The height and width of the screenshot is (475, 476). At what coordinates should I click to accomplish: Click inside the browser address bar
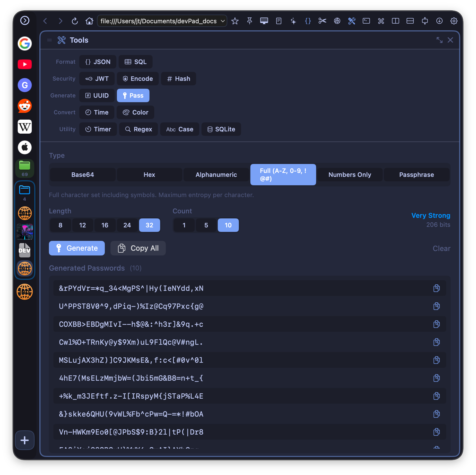pyautogui.click(x=157, y=21)
